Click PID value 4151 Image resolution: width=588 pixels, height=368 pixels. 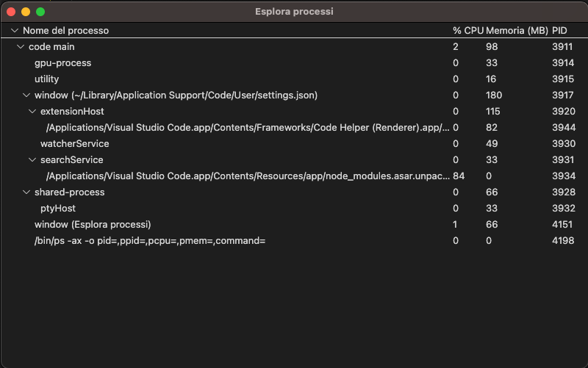point(562,225)
